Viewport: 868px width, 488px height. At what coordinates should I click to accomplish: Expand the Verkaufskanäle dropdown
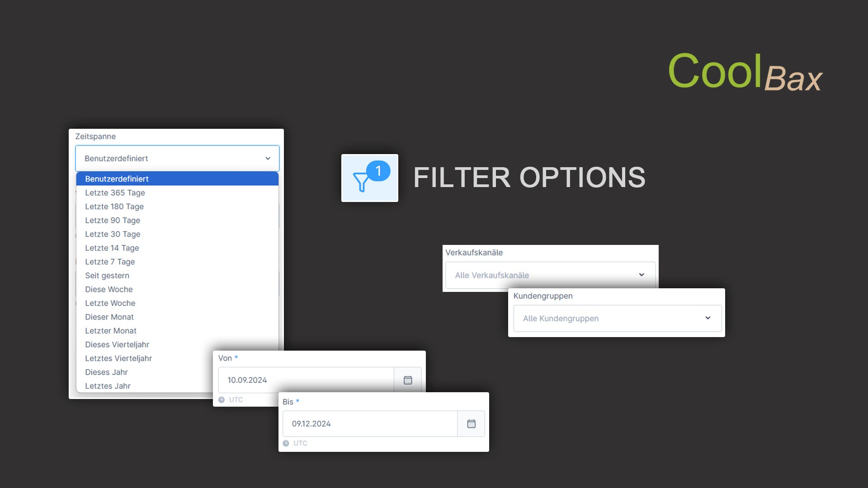[x=643, y=275]
